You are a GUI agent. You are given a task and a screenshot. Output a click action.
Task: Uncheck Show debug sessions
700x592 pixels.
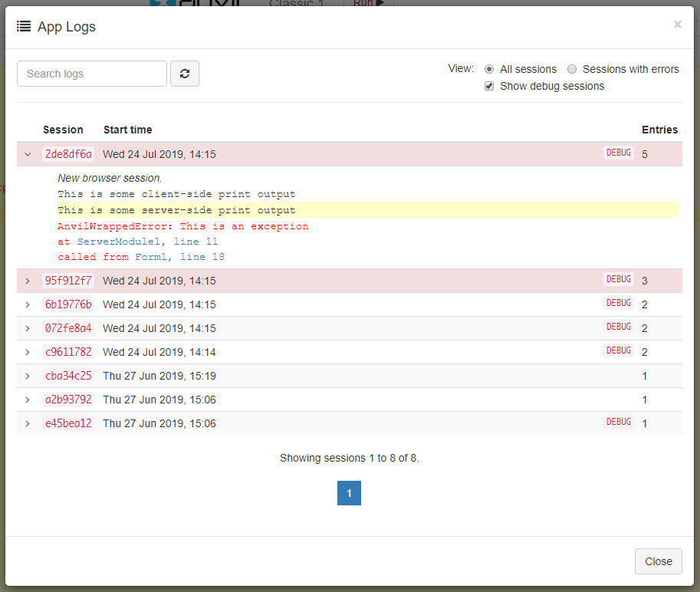[489, 86]
